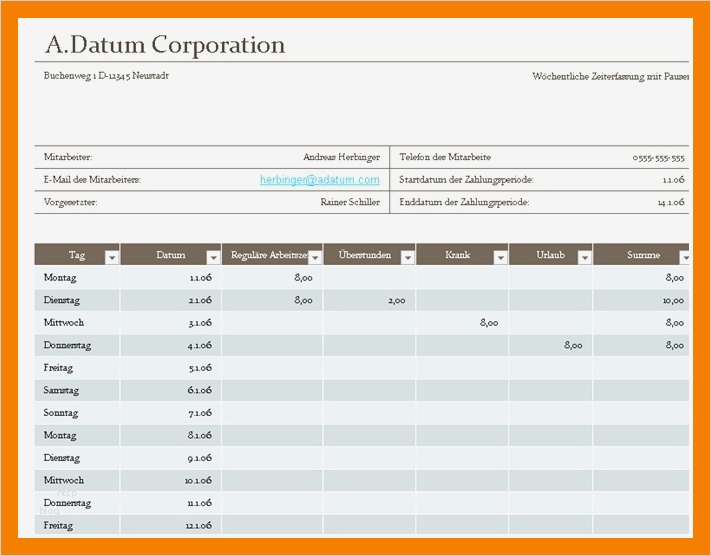
Task: Select the Dienstag cell dated 2.1.06
Action: pos(77,300)
